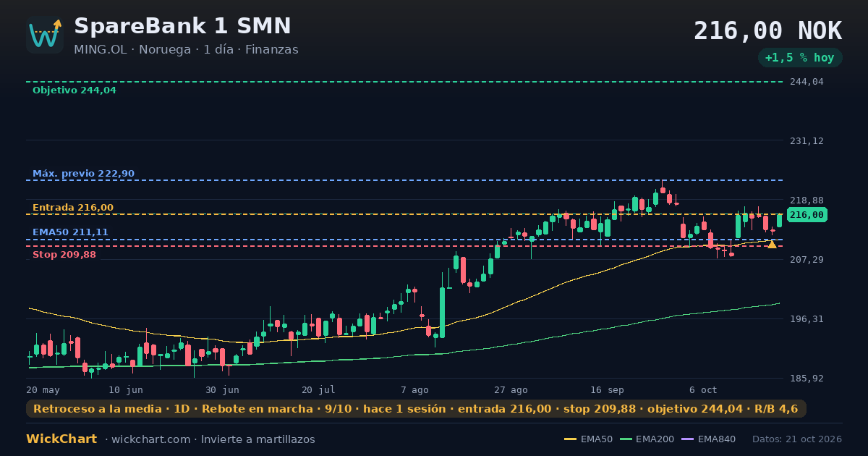Viewport: 868px width, 456px height.
Task: Click the 20 may date label
Action: click(x=43, y=389)
